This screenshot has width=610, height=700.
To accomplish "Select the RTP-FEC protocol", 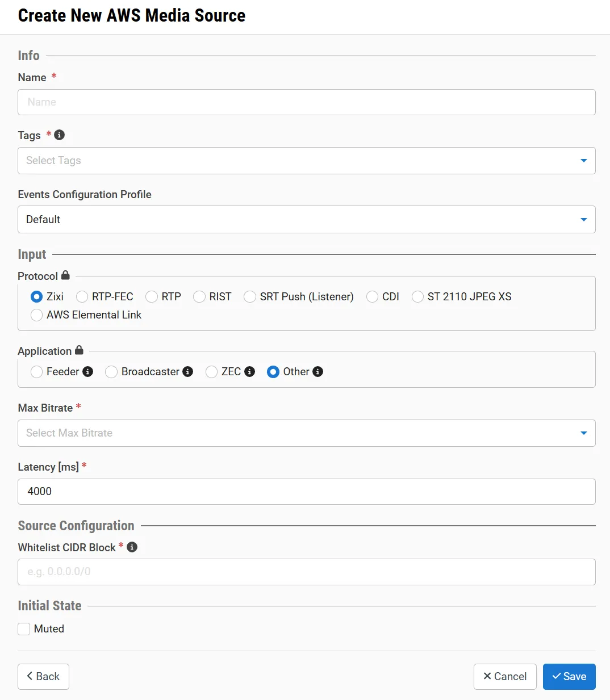I will pyautogui.click(x=82, y=297).
